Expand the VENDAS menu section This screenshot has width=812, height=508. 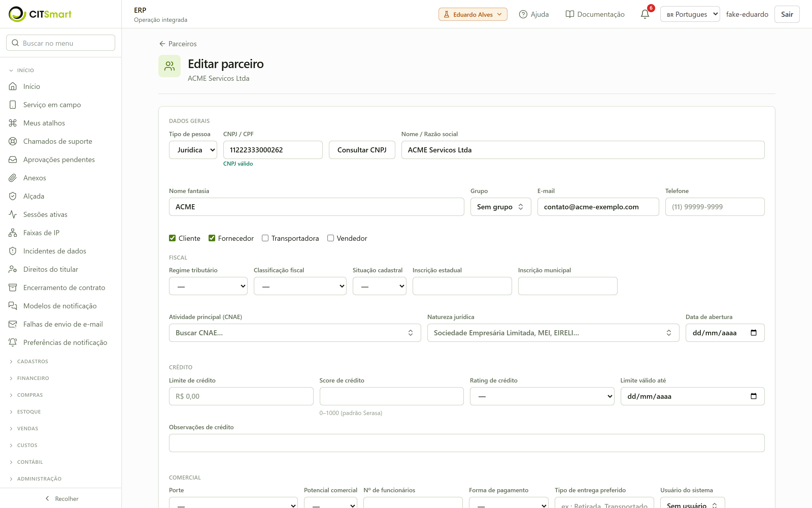(x=27, y=429)
